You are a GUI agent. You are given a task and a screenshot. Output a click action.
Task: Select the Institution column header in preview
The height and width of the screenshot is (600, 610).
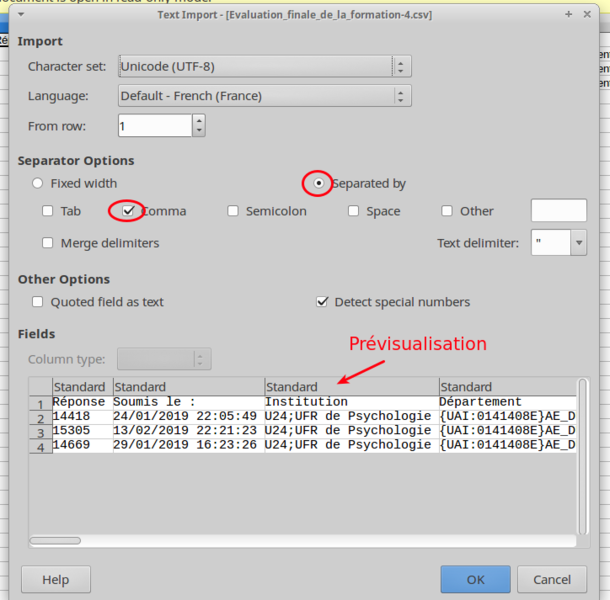click(350, 387)
